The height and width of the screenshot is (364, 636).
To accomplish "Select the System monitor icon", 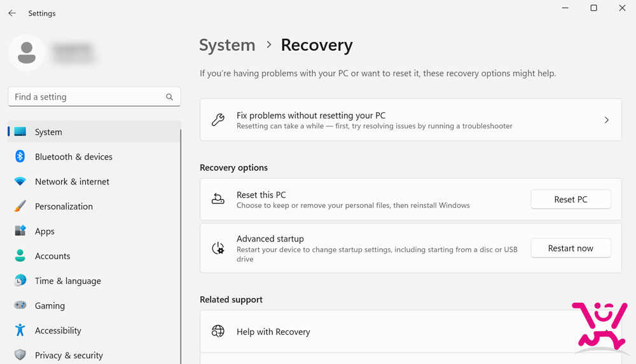I will [x=20, y=131].
